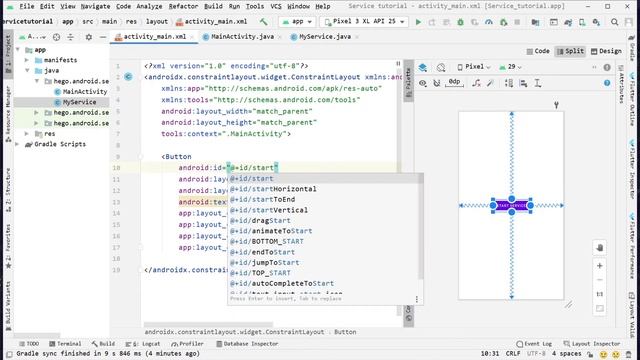This screenshot has height=360, width=640.
Task: Click the Guidelines icon in design toolbar
Action: pos(538,83)
